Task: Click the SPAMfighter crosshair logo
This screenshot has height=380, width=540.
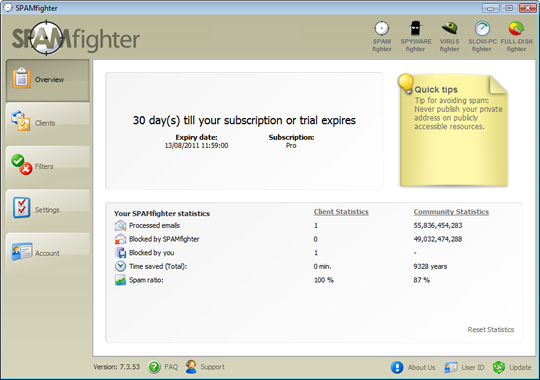Action: click(47, 38)
